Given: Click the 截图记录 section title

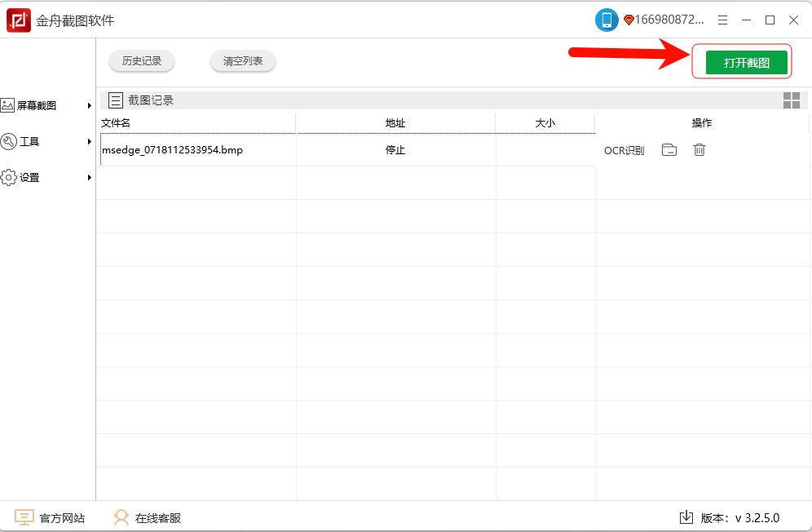Looking at the screenshot, I should pyautogui.click(x=151, y=100).
